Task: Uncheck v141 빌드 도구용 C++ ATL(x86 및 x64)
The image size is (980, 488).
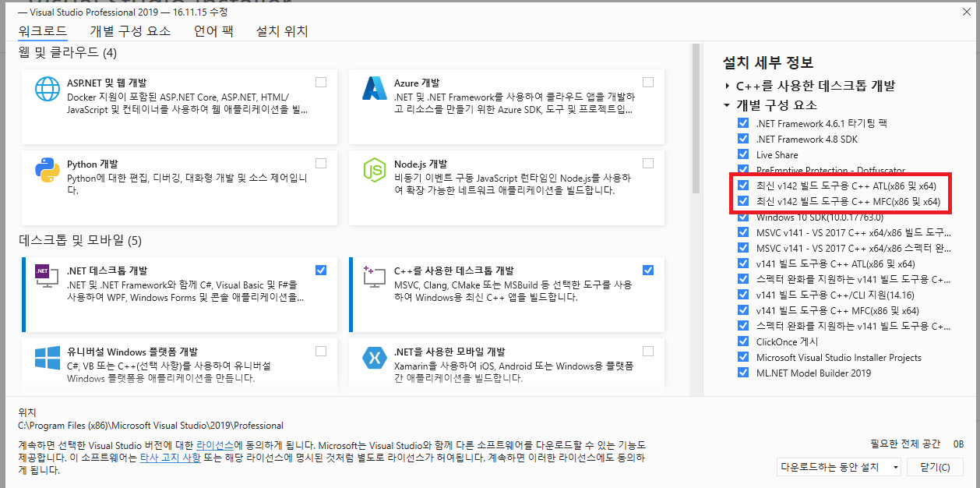Action: pyautogui.click(x=743, y=263)
